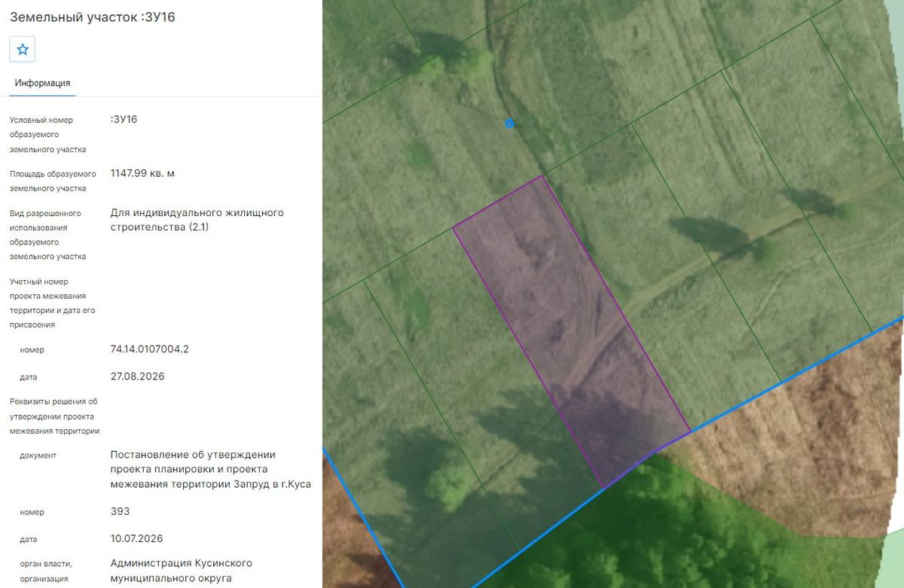Select the permitted use text for individual housing
The height and width of the screenshot is (588, 904).
[x=197, y=219]
